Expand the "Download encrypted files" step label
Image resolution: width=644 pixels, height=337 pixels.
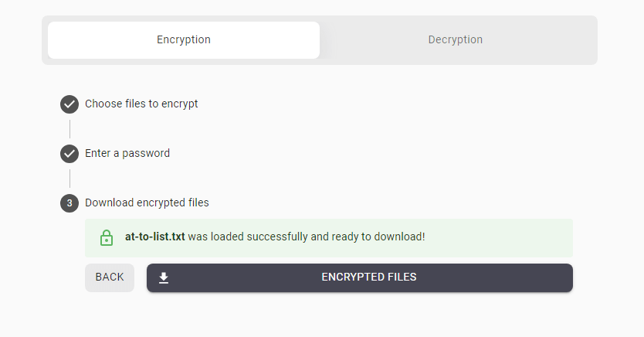coord(147,203)
